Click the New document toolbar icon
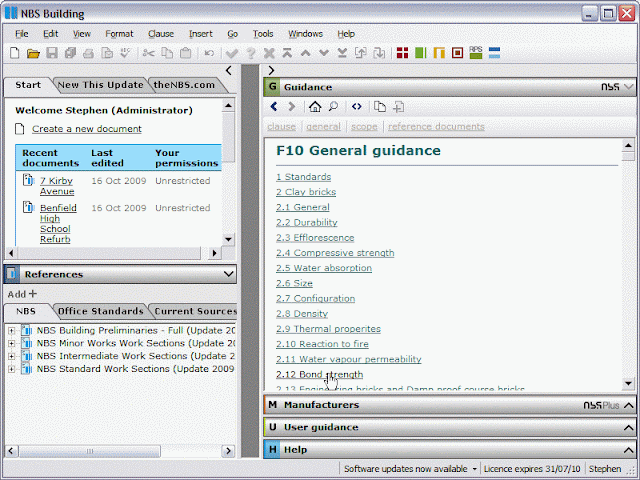 coord(15,53)
